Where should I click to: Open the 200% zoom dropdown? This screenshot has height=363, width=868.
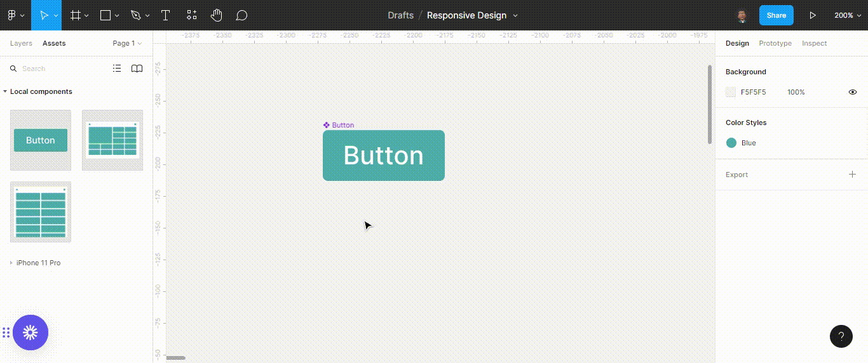click(848, 15)
